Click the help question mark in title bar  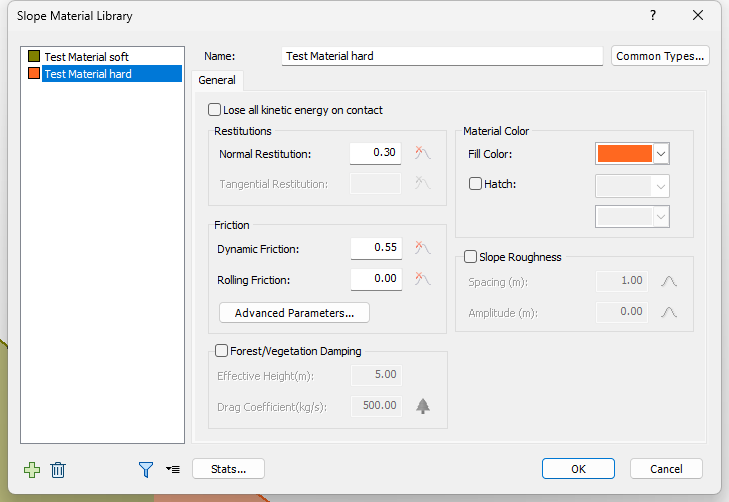pos(653,16)
